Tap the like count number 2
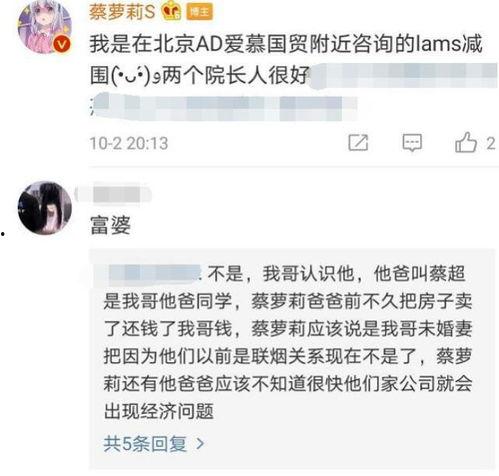The height and width of the screenshot is (476, 499). [x=490, y=144]
